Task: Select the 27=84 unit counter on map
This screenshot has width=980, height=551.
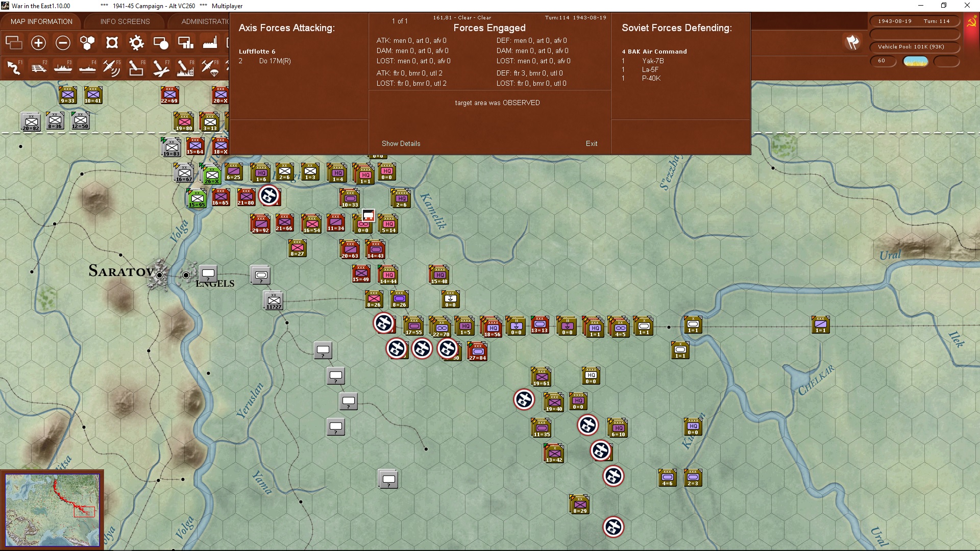Action: click(478, 351)
